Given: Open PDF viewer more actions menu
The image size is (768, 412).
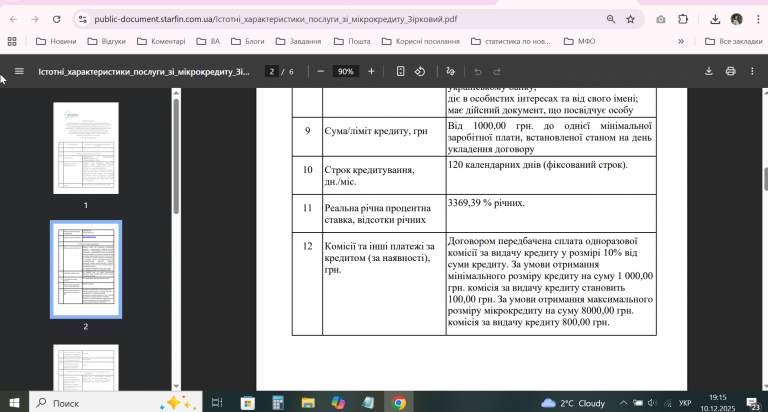Looking at the screenshot, I should coord(752,72).
